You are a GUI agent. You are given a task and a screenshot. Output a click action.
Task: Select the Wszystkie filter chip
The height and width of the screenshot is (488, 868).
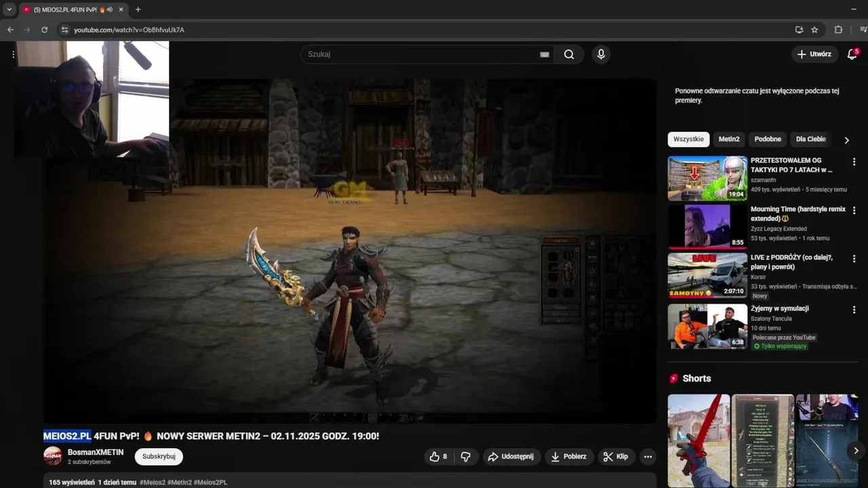tap(688, 139)
